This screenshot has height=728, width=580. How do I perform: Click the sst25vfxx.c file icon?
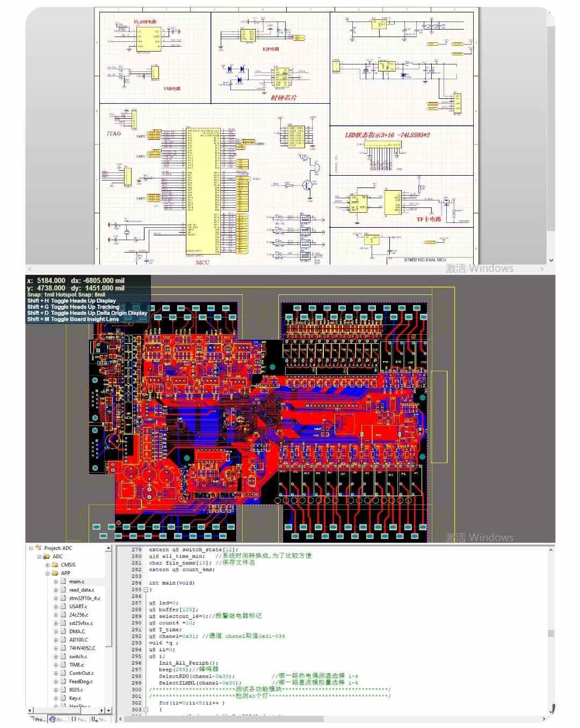63,623
